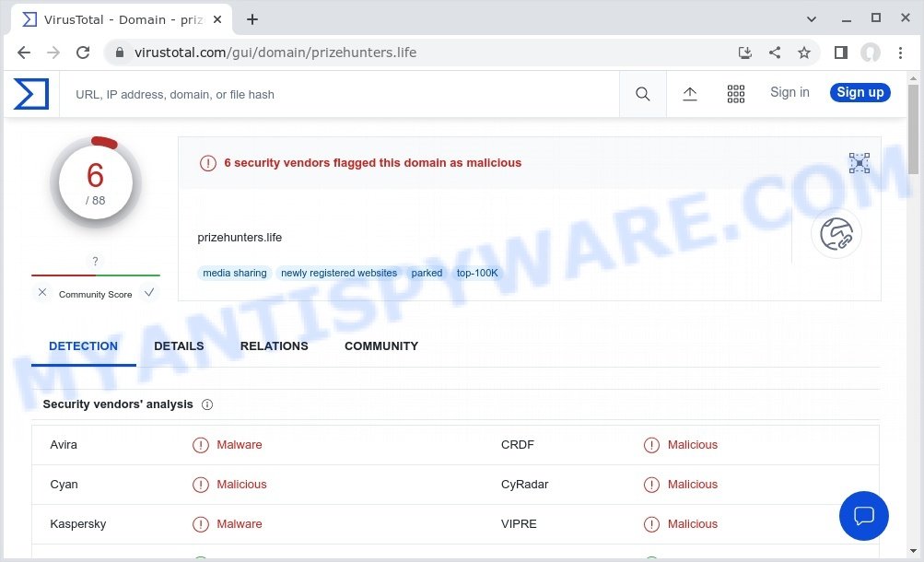Viewport: 924px width, 562px height.
Task: Share this page via the share icon
Action: coord(775,53)
